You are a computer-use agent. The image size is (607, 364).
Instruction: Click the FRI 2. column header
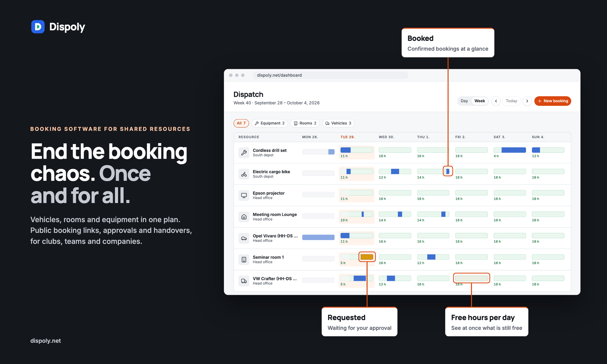[460, 137]
